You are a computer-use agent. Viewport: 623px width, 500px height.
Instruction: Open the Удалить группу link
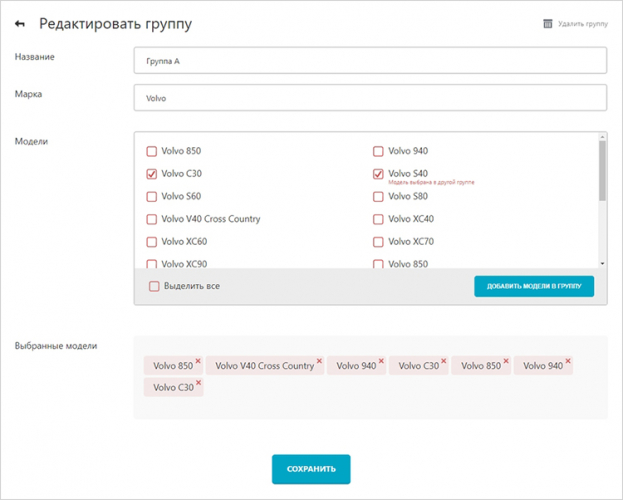(x=583, y=24)
